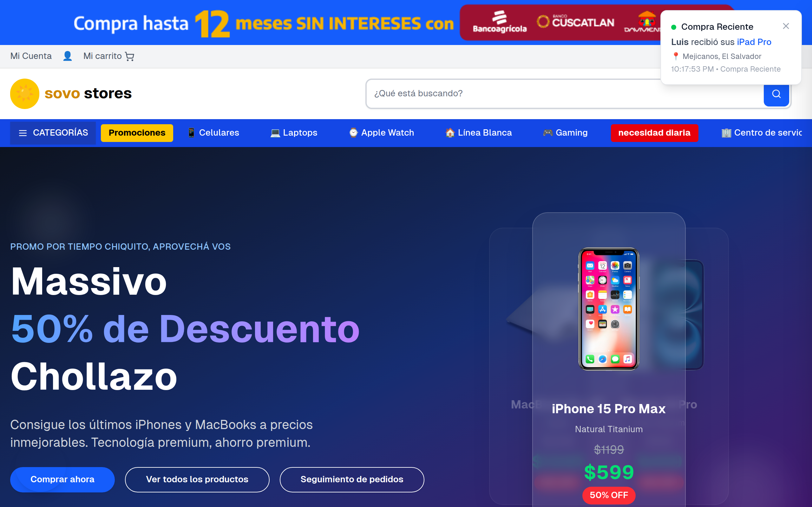Screen dimensions: 812x507
Task: Click the Banco Cuscatlan logo
Action: [x=575, y=22]
